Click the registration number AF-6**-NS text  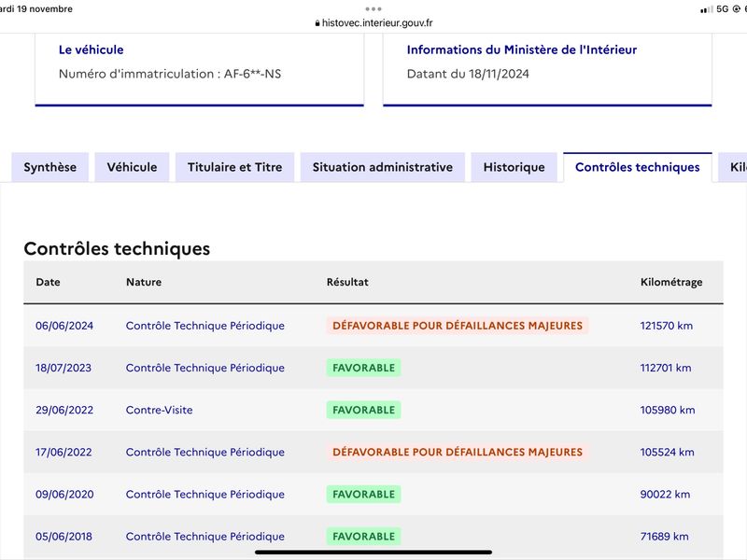252,74
